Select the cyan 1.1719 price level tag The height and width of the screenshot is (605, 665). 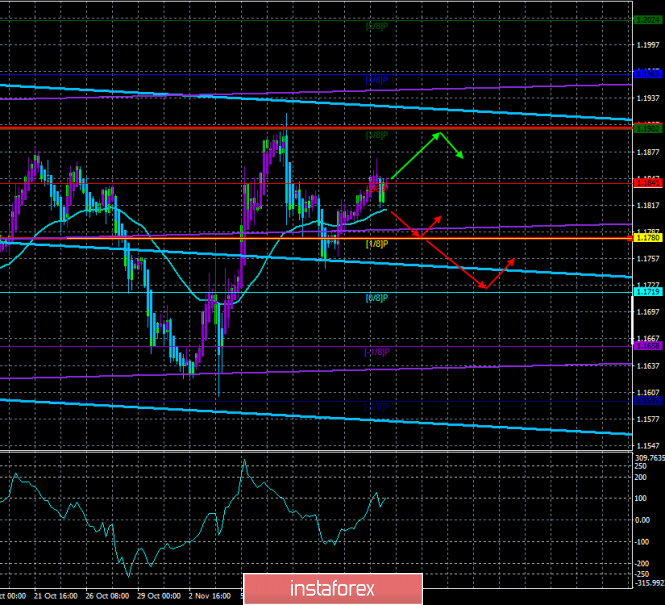click(648, 292)
